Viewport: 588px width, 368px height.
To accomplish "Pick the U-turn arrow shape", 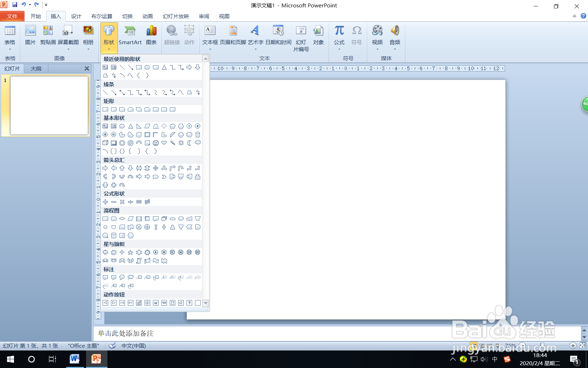I will (181, 168).
